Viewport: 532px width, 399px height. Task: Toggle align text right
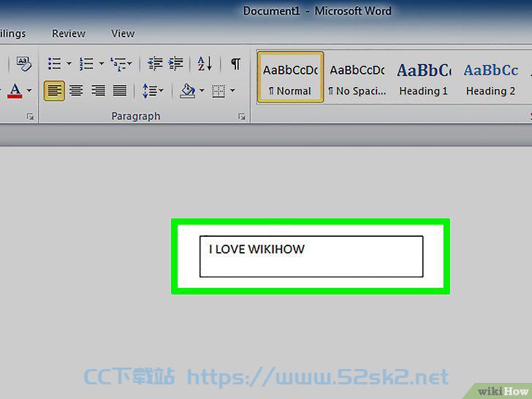point(98,91)
